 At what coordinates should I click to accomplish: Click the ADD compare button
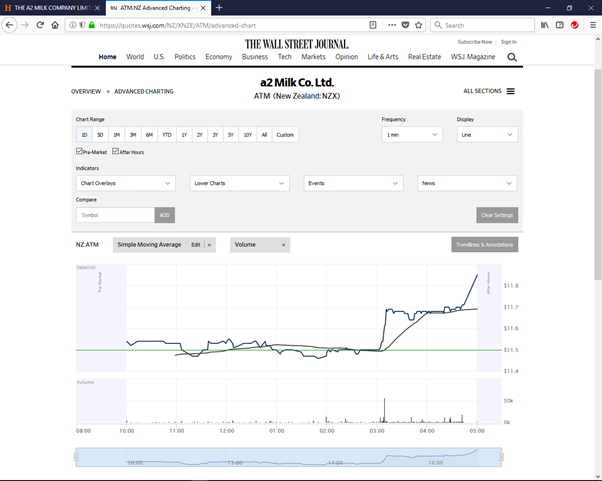[165, 215]
